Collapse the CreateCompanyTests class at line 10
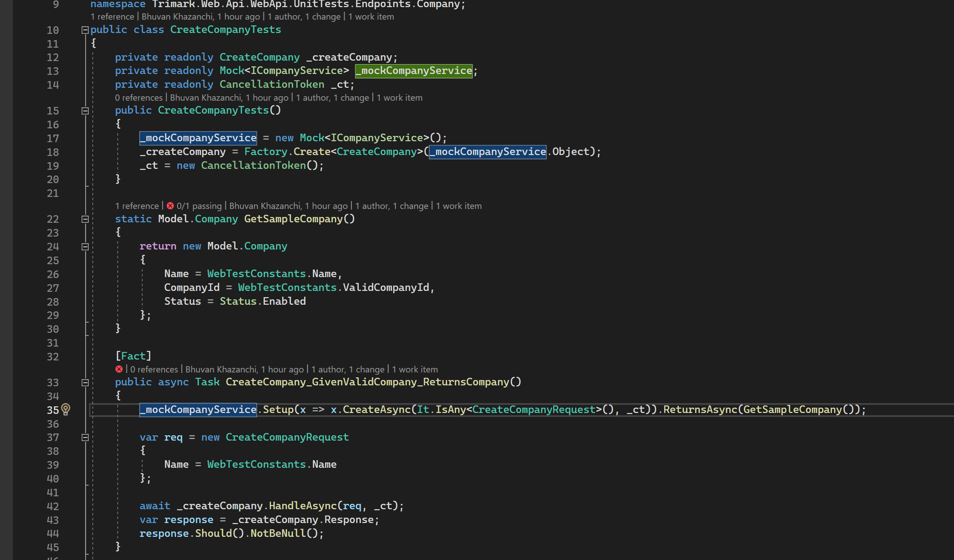Viewport: 954px width, 560px height. coord(85,30)
